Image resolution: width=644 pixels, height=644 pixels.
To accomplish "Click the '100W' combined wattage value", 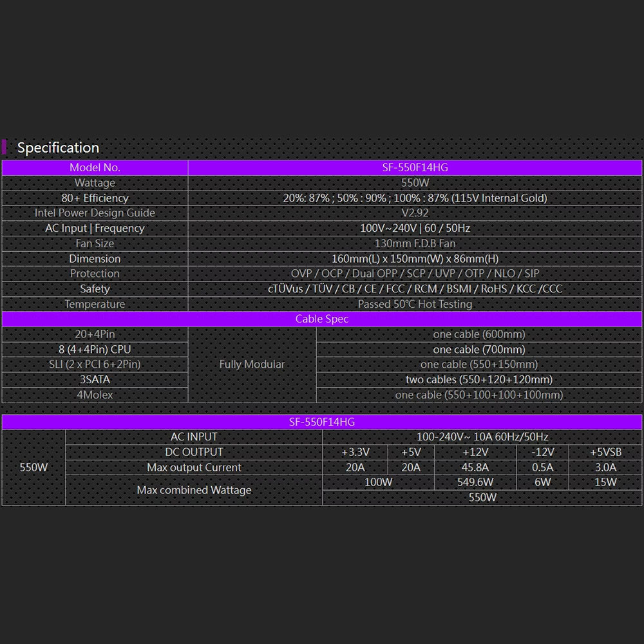I will click(378, 482).
